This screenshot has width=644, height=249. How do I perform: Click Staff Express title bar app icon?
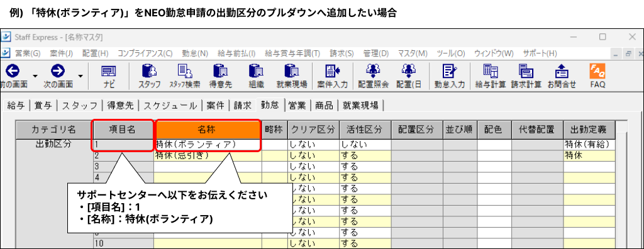click(6, 37)
